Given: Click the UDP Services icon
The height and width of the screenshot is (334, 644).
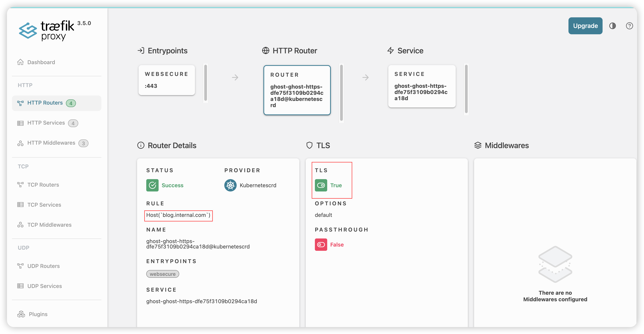Looking at the screenshot, I should tap(20, 286).
